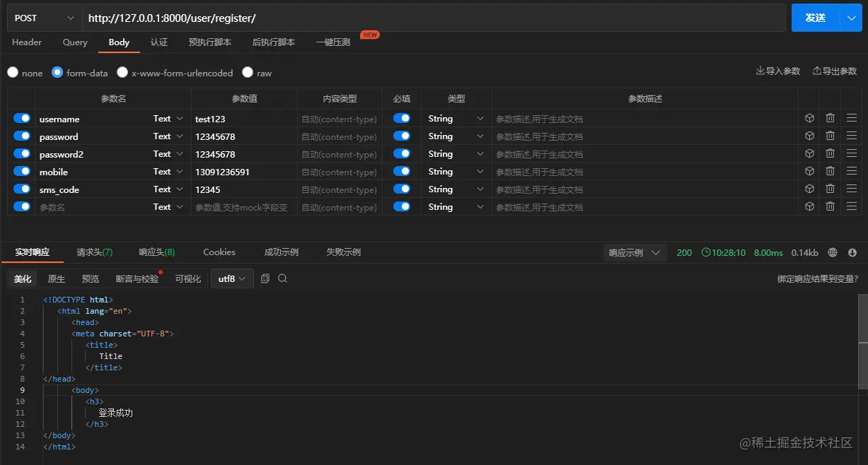The height and width of the screenshot is (465, 868).
Task: Open mock settings for the username row
Action: [x=809, y=118]
